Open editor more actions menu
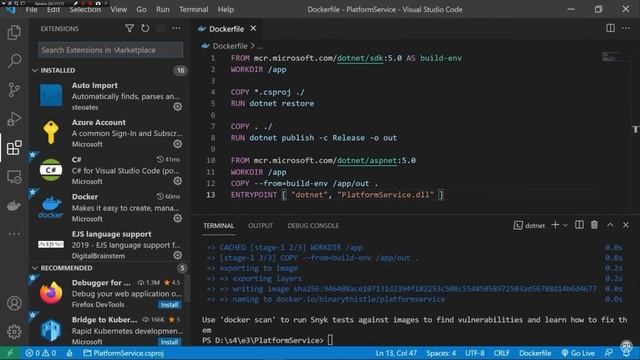The width and height of the screenshot is (640, 360). tap(626, 28)
